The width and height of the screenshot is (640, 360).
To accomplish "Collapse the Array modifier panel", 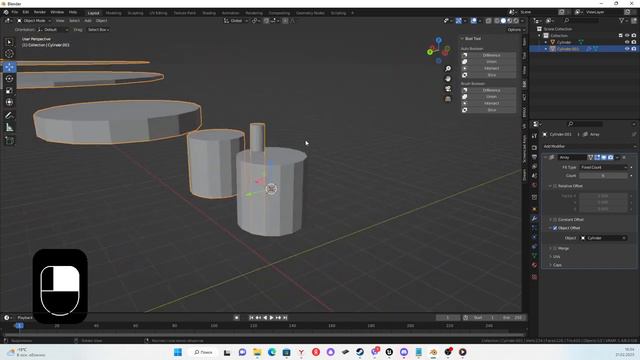I will pos(546,157).
